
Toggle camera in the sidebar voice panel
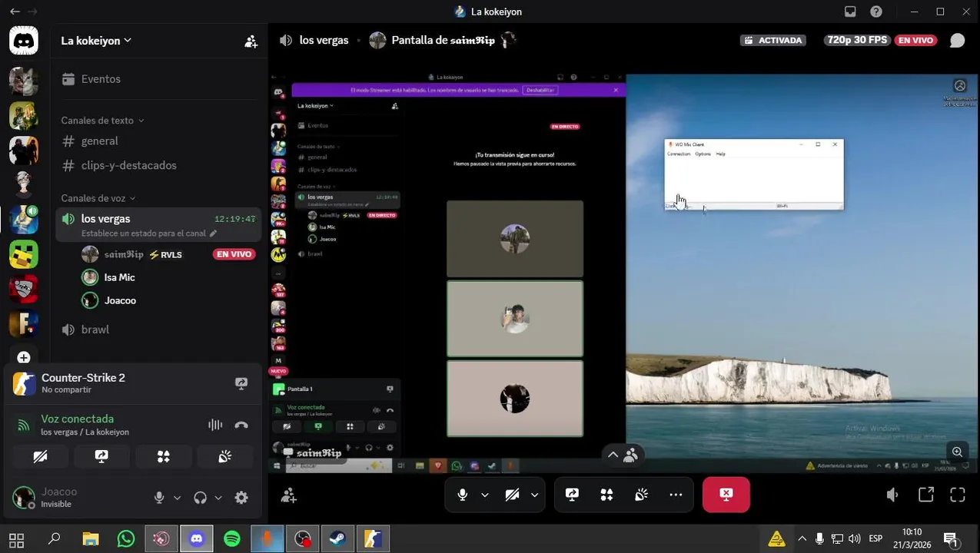(40, 457)
